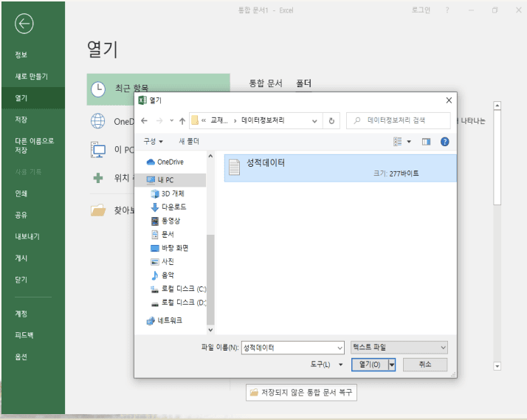Open the 다운로드 folder in the sidebar
The height and width of the screenshot is (420, 527).
coord(173,207)
